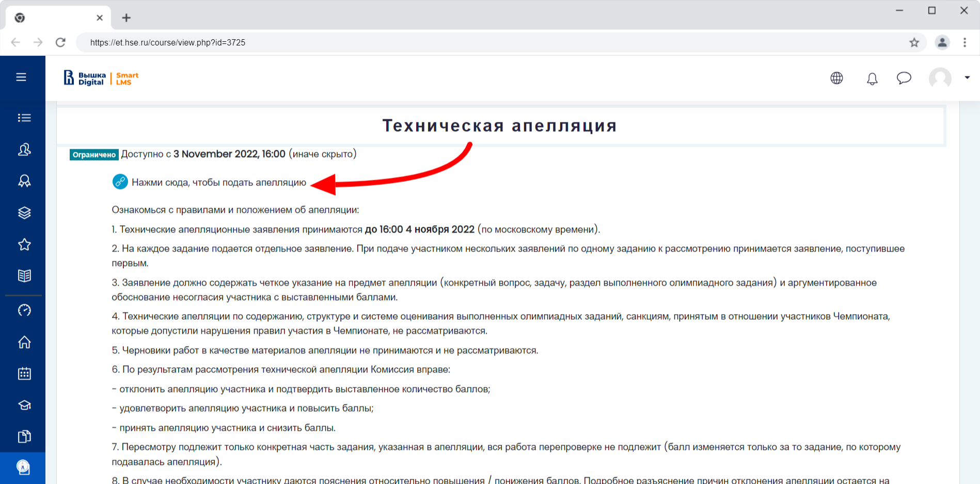Image resolution: width=980 pixels, height=484 pixels.
Task: Follow the link 'Нажми сюда, чтобы подать апелляцию'
Action: pos(219,182)
